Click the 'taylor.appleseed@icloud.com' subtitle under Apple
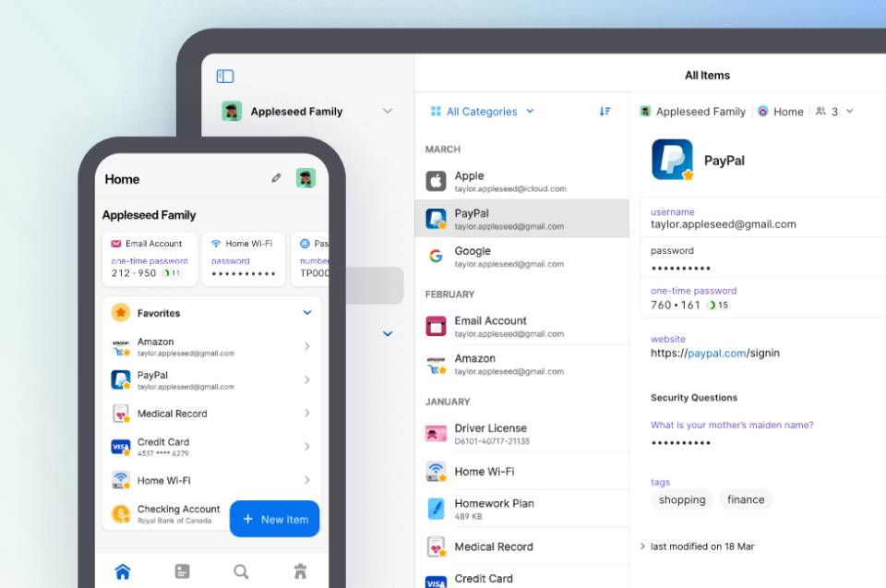The width and height of the screenshot is (886, 588). point(510,189)
